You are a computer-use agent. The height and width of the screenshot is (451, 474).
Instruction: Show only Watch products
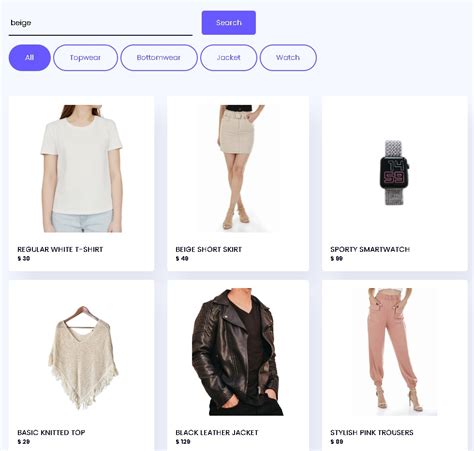tap(288, 58)
